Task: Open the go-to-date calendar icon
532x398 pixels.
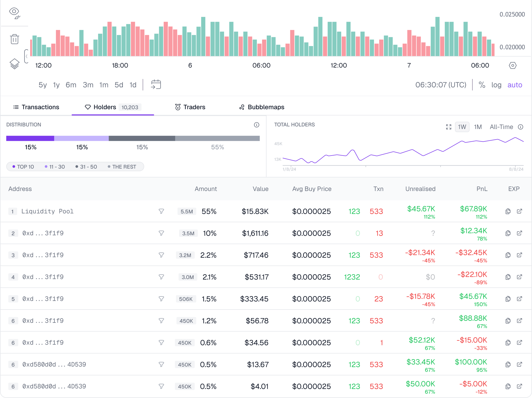Action: pyautogui.click(x=156, y=85)
